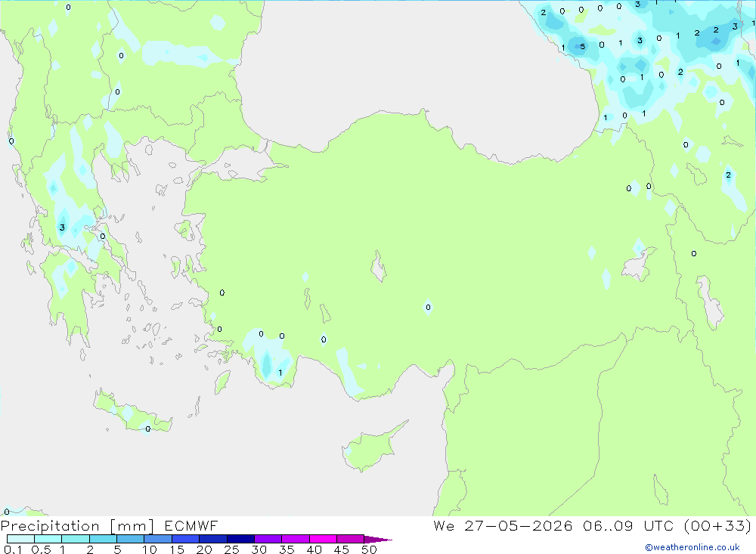Select the 5–10 mm blue legend swatch
This screenshot has width=756, height=554.
pyautogui.click(x=130, y=539)
